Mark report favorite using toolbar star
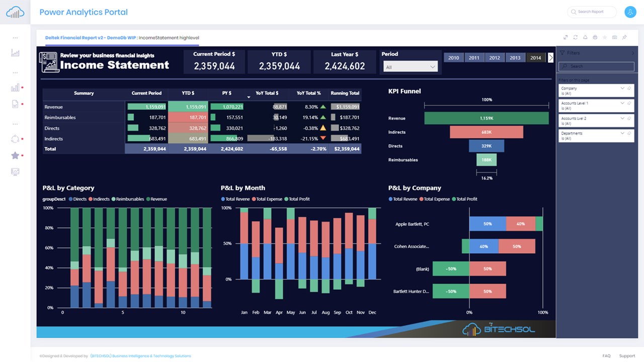 pos(605,37)
